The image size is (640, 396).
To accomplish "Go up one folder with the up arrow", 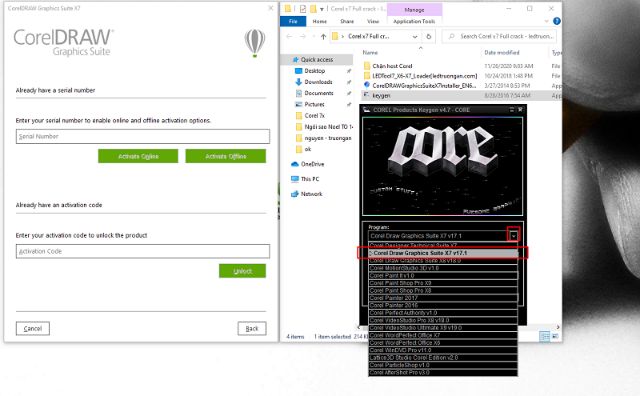I will click(x=323, y=36).
